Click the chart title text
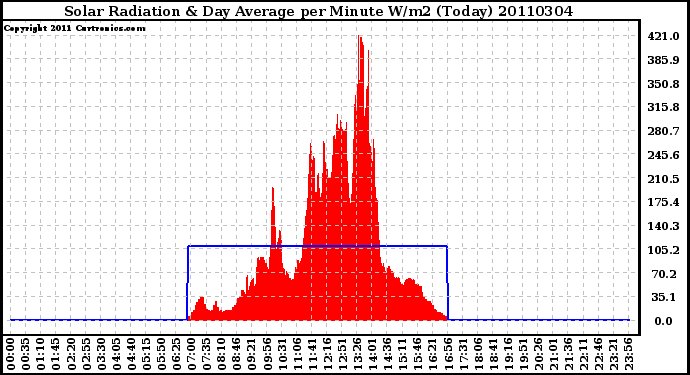Image resolution: width=690 pixels, height=375 pixels. 319,11
